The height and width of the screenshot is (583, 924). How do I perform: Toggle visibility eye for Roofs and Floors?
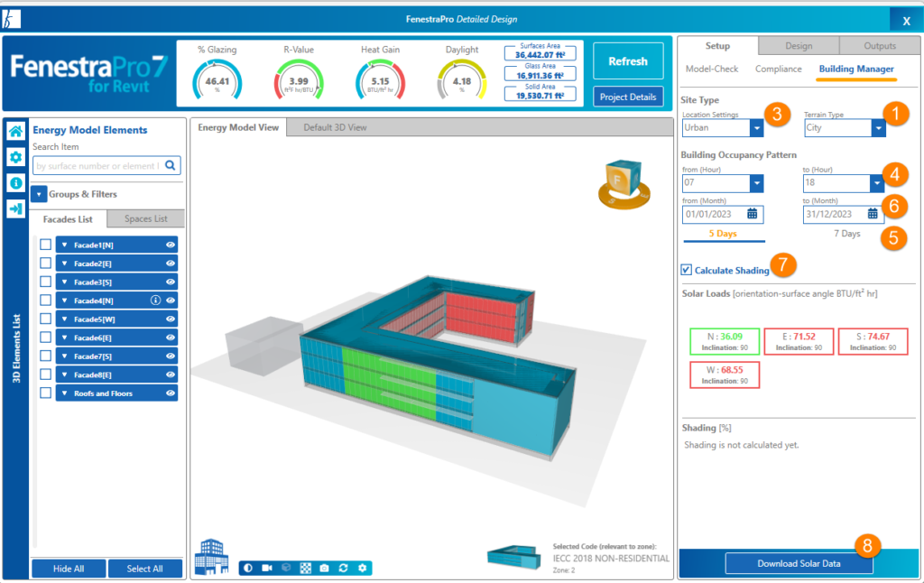pos(171,393)
